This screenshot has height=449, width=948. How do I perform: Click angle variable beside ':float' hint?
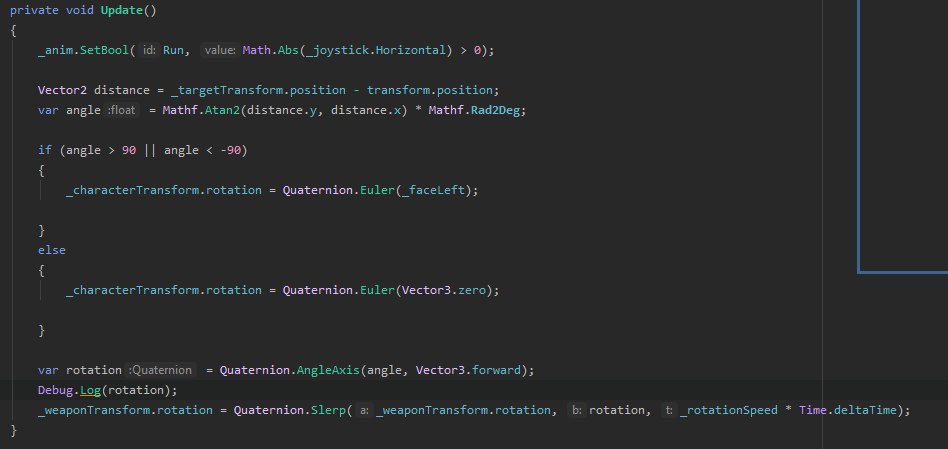coord(83,110)
